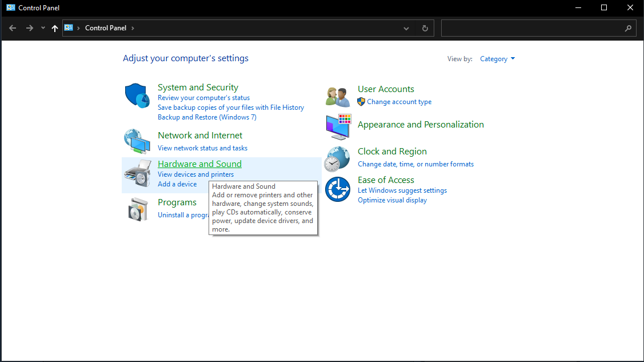Refresh the Control Panel address bar

(x=425, y=28)
